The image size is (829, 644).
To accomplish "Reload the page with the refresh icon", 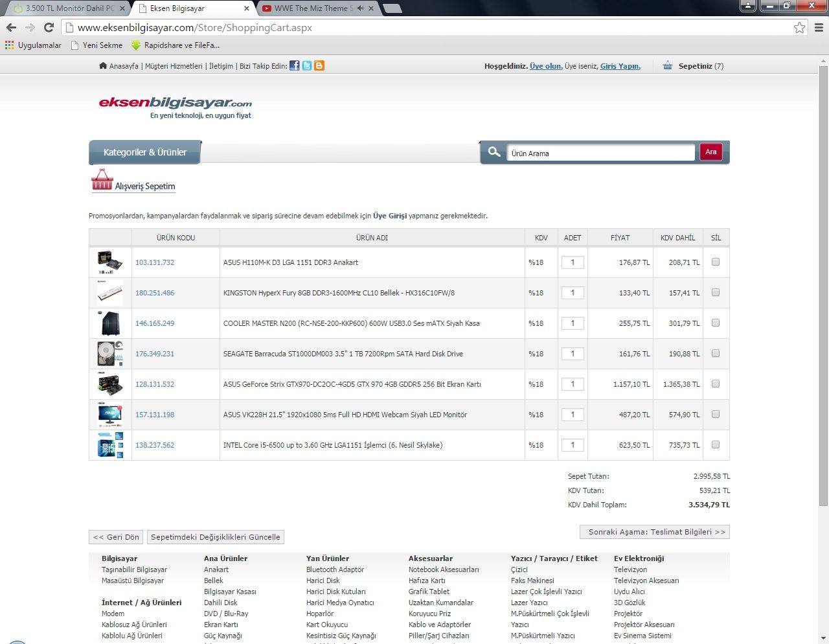I will [x=49, y=27].
